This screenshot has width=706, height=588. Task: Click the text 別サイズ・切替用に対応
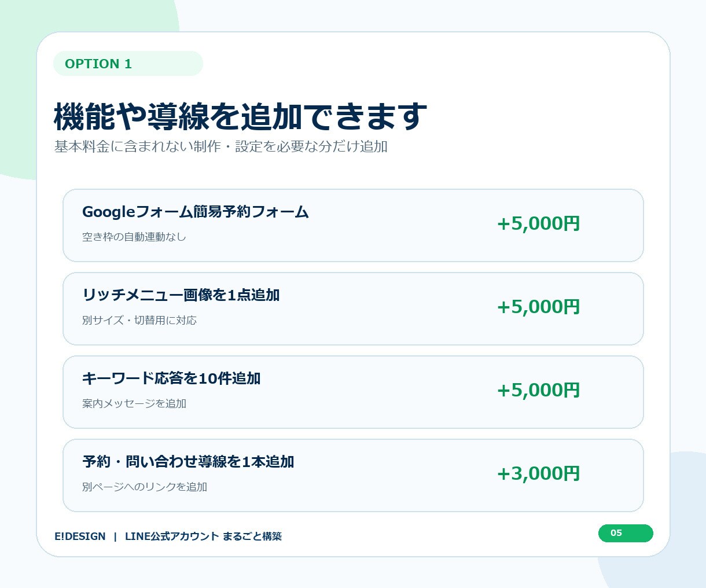(x=139, y=320)
